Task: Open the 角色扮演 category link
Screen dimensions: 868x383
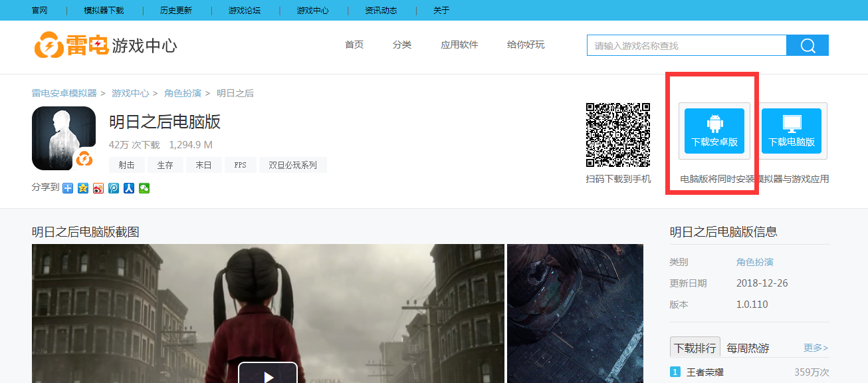Action: 183,93
